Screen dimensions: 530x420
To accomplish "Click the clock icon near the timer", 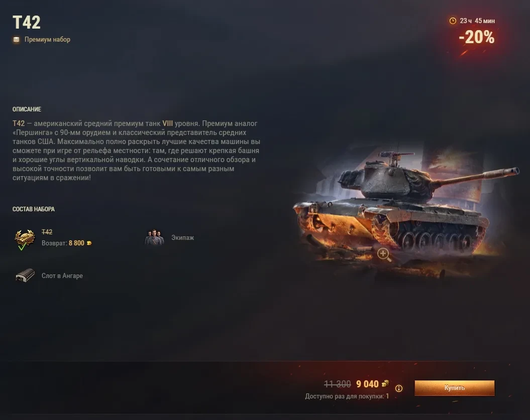I will (453, 21).
